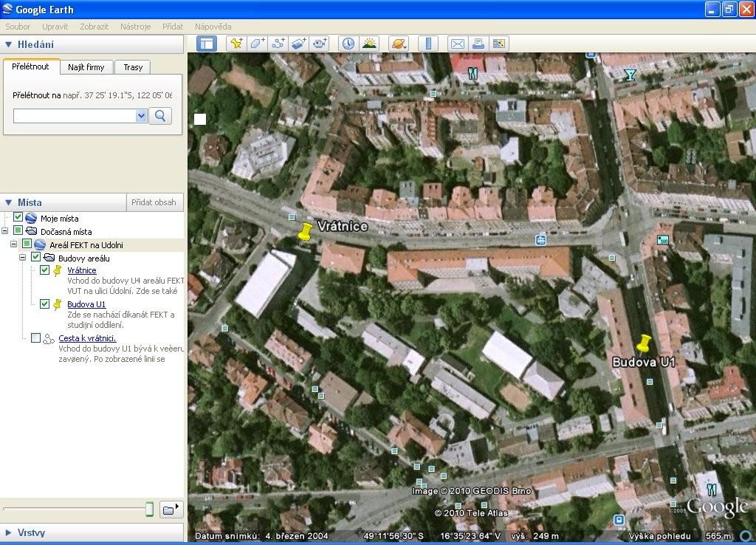756x545 pixels.
Task: Show the ruler tool
Action: click(x=428, y=44)
